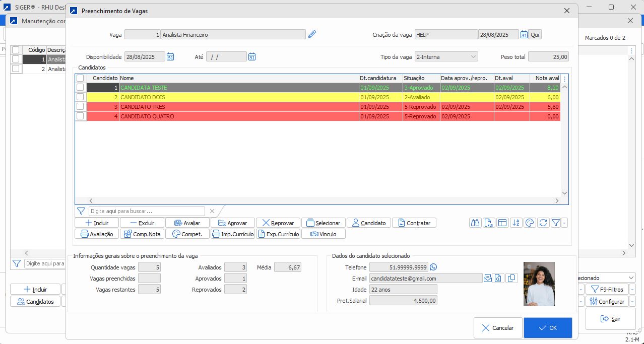Expand the filter funnel dropdown arrow
Screen dimensions: 644x344
tap(564, 223)
